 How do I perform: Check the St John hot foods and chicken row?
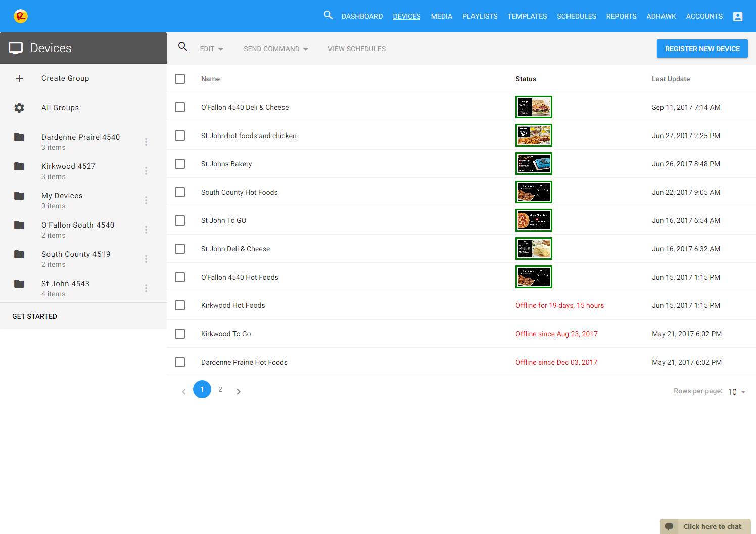(x=180, y=136)
